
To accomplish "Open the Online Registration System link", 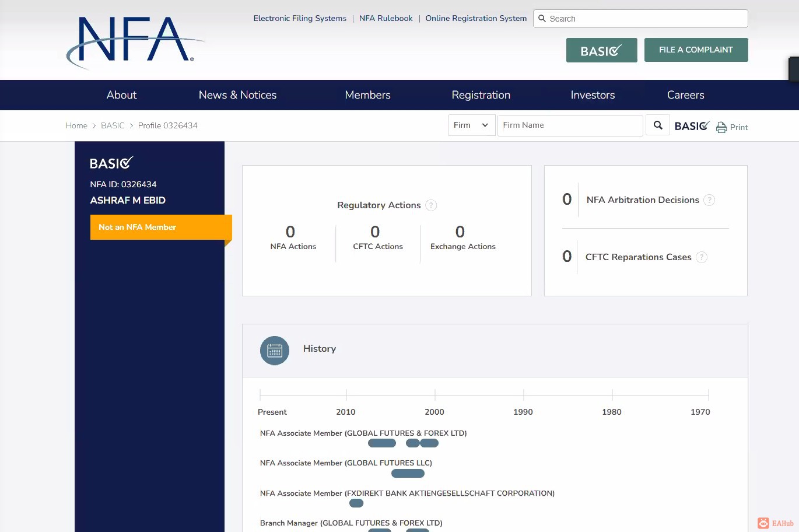I will tap(476, 19).
